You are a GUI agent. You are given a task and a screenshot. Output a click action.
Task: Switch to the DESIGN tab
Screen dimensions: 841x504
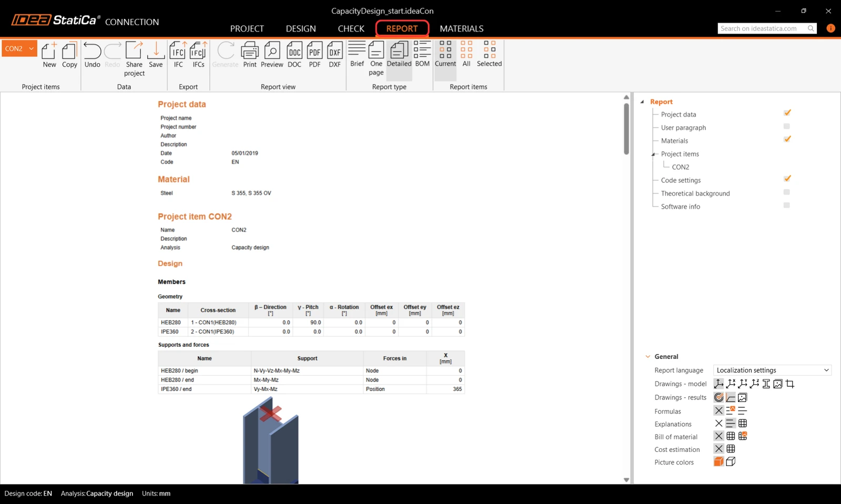coord(301,28)
